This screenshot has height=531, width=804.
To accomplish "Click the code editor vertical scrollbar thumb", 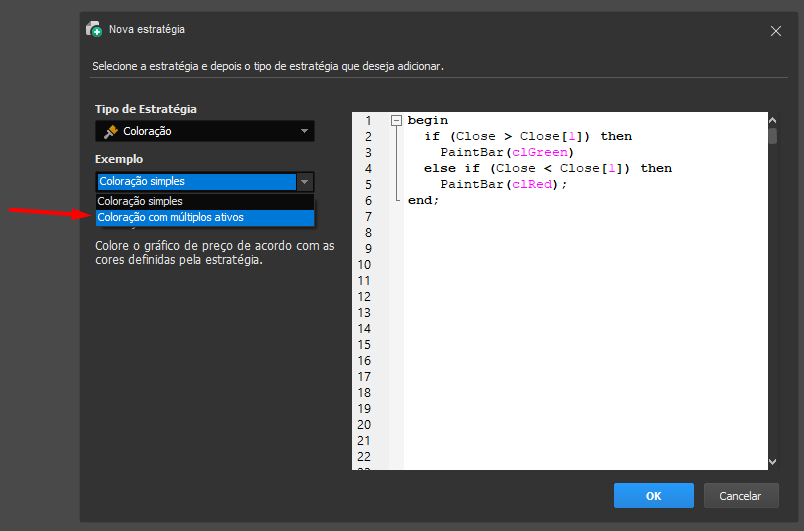I will [772, 136].
